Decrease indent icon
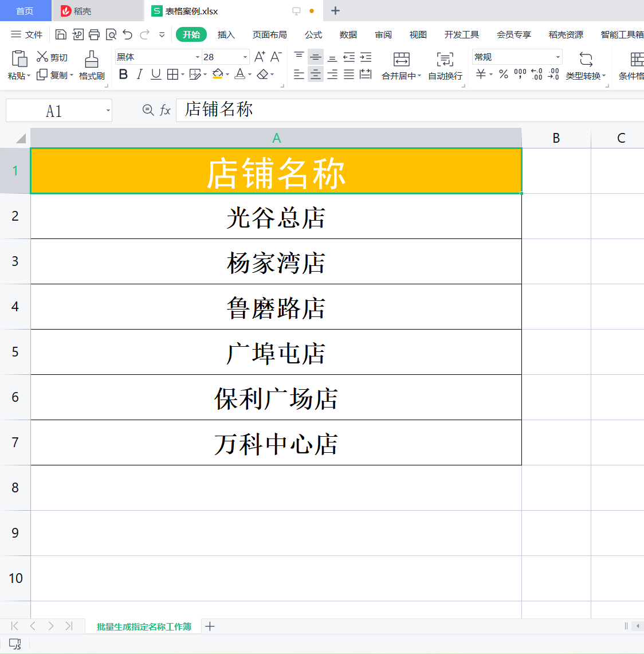Image resolution: width=644 pixels, height=654 pixels. (349, 57)
